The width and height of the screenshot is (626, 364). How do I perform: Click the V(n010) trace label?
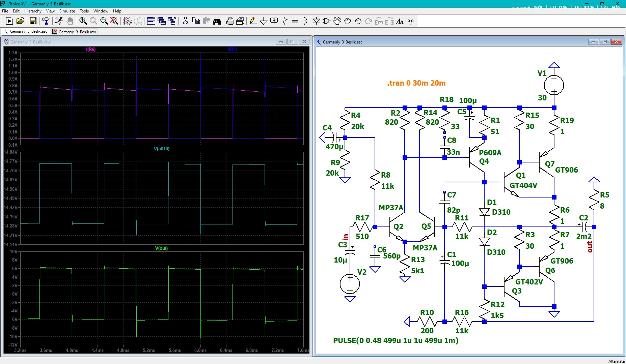162,149
